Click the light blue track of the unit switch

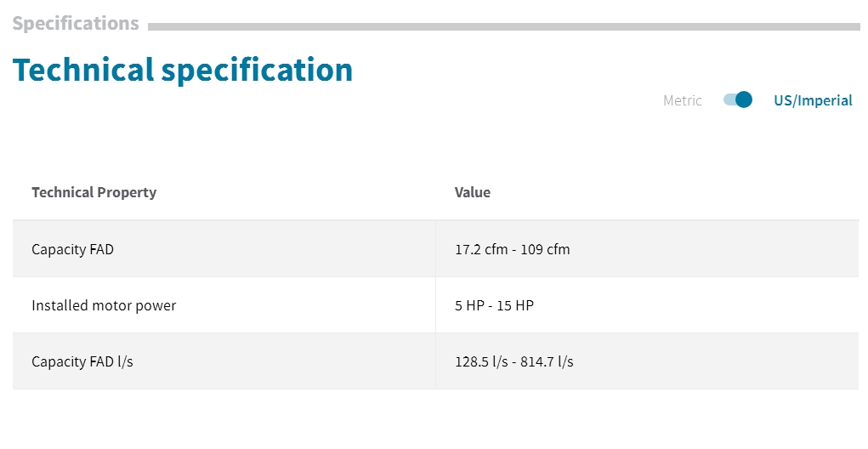(x=729, y=99)
